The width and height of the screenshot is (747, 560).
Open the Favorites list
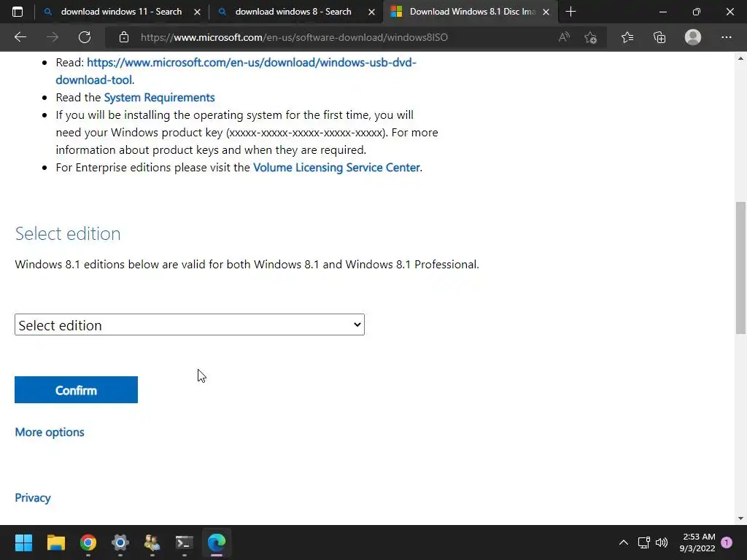tap(627, 37)
